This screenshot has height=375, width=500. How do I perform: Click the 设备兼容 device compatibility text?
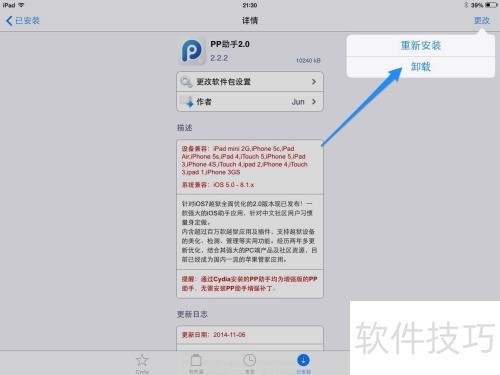245,160
